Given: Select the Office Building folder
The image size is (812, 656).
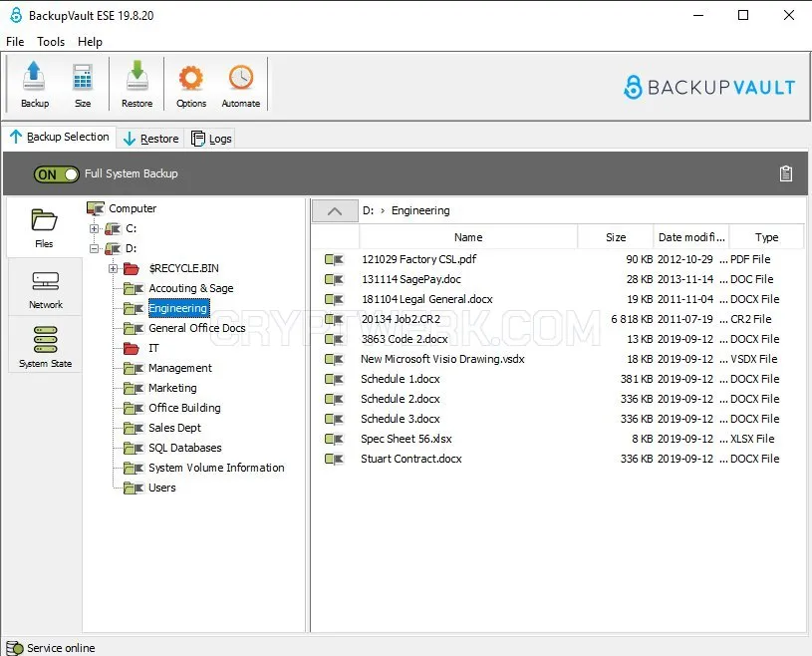Looking at the screenshot, I should [184, 408].
